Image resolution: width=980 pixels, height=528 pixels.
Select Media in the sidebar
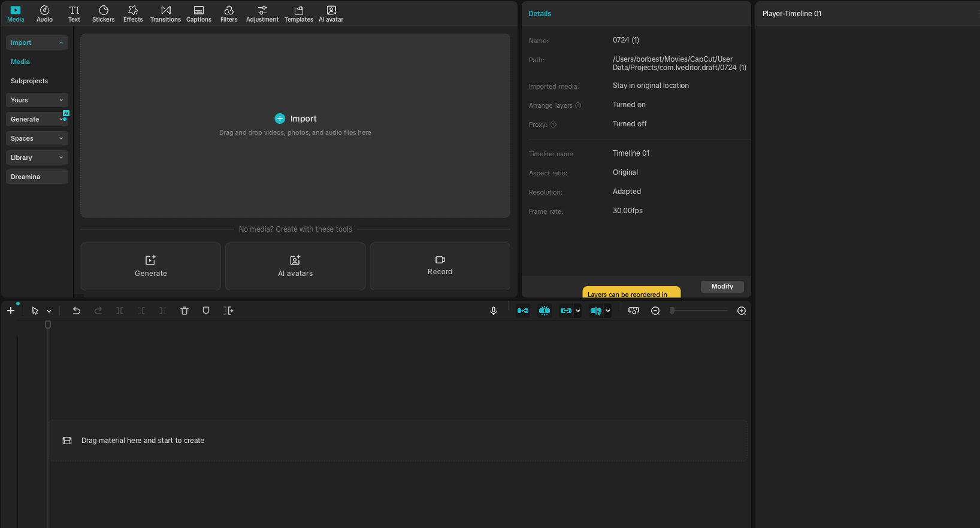click(x=20, y=62)
